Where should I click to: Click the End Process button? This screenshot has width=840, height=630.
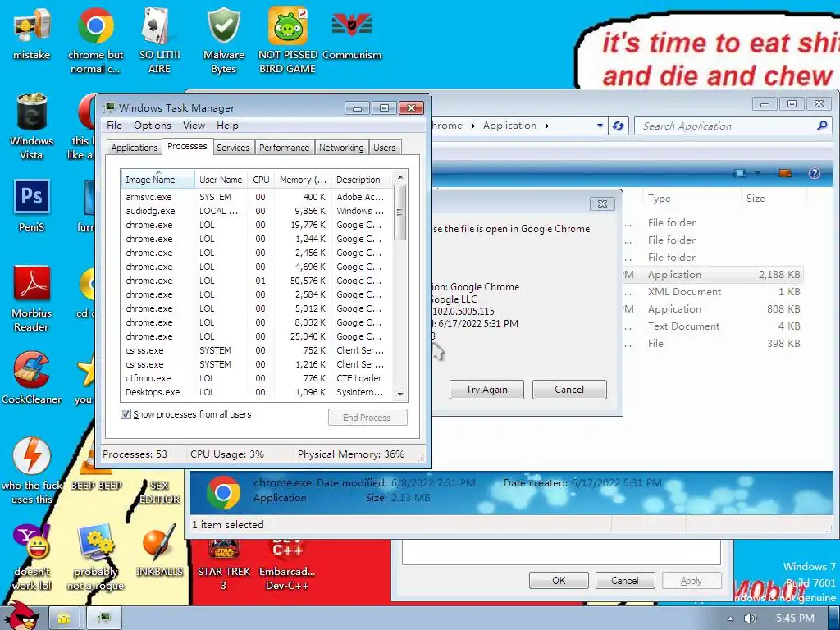click(367, 418)
